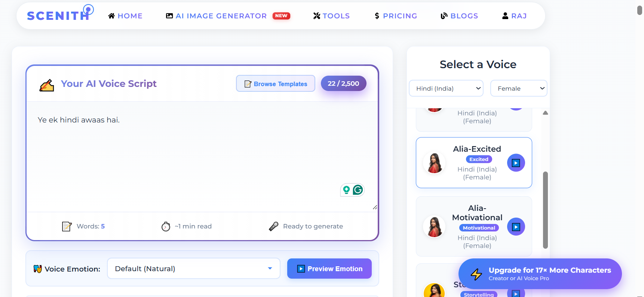Open Grammarly suggestions via the lightbulb icon
The height and width of the screenshot is (297, 644).
coord(346,190)
